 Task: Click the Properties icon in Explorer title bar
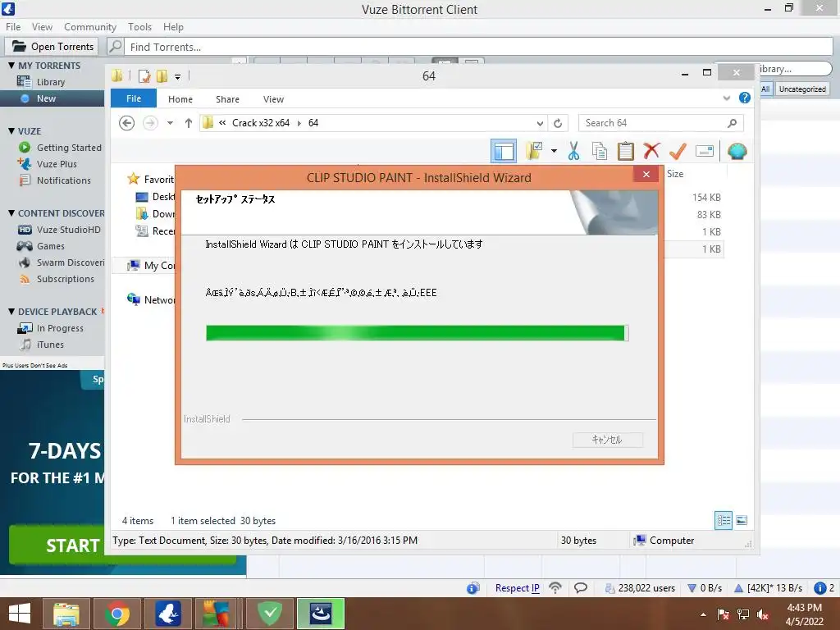click(x=144, y=76)
